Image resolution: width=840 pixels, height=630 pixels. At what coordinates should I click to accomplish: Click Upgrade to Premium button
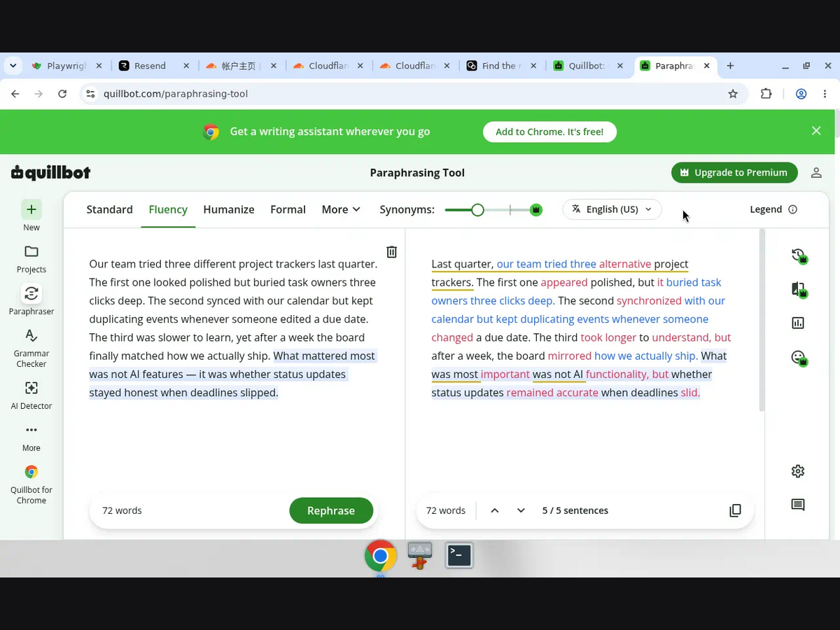point(734,173)
